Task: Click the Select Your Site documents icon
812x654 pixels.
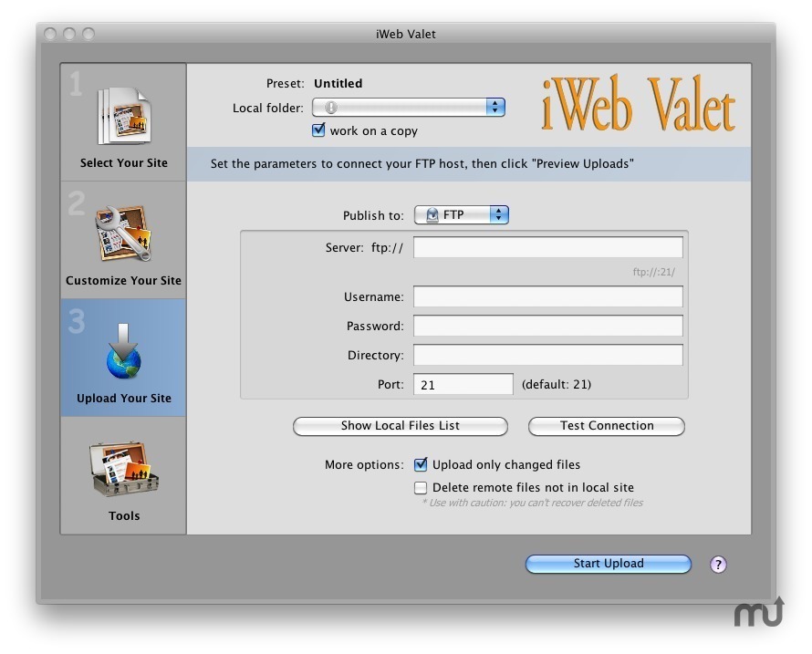Action: (x=123, y=114)
